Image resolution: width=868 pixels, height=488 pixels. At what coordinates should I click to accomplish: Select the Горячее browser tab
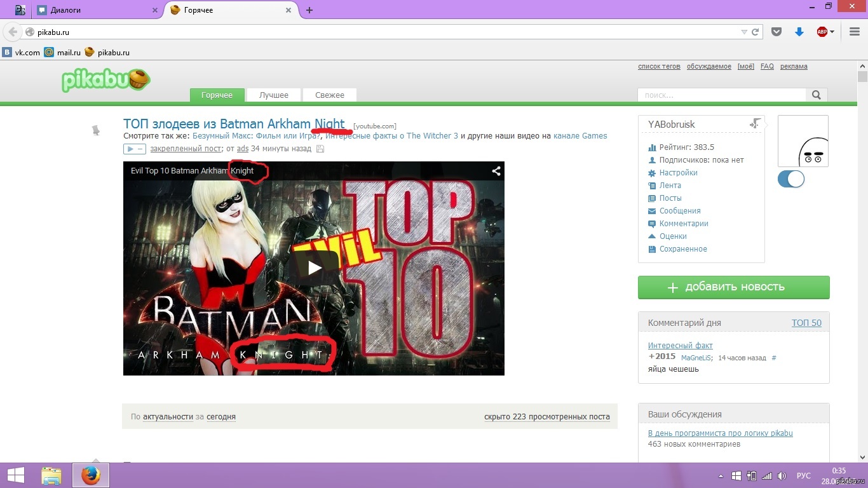coord(231,10)
